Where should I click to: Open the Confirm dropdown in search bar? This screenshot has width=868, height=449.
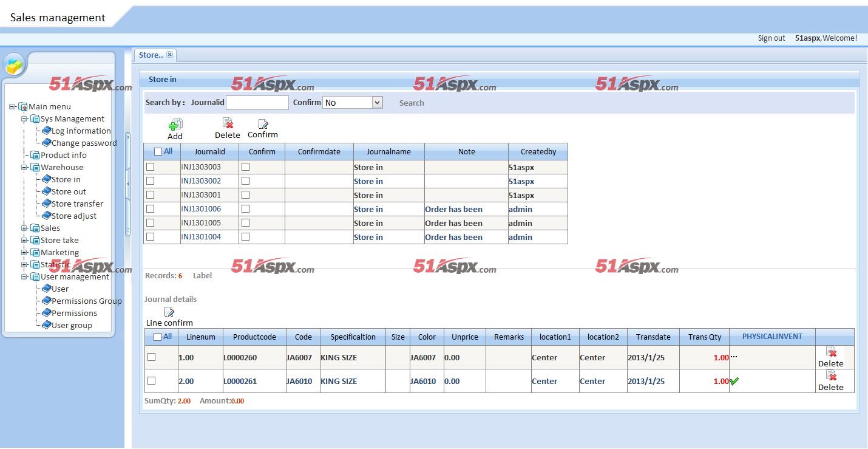pos(377,103)
